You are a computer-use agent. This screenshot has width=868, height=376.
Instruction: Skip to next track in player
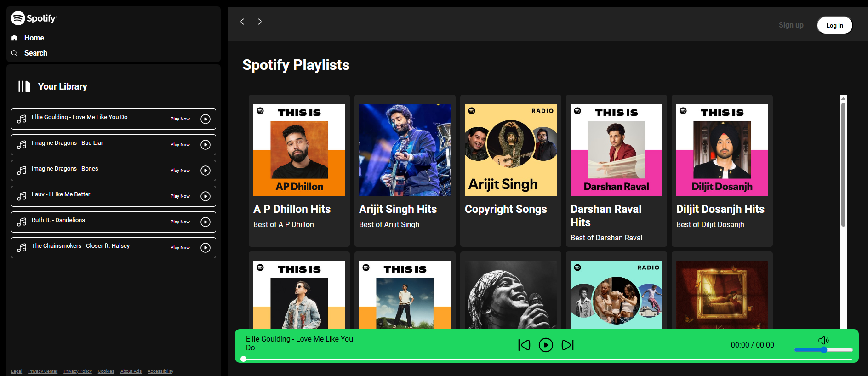pos(568,345)
